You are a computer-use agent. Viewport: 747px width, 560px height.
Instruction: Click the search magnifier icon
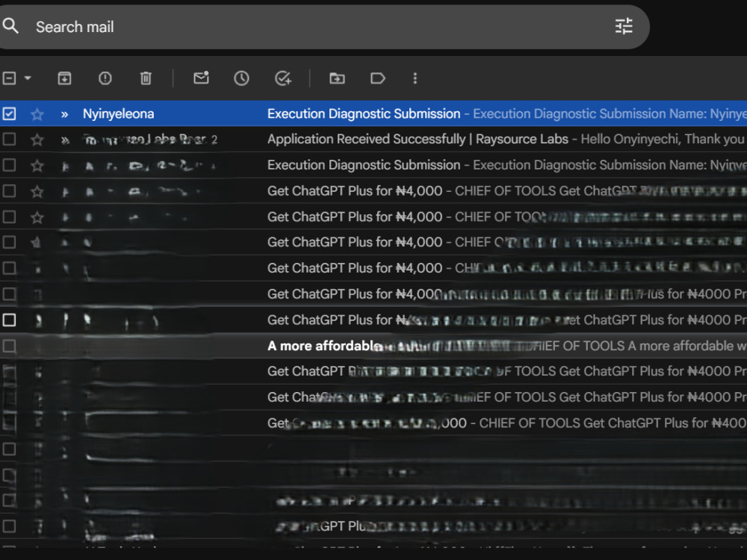pos(10,26)
